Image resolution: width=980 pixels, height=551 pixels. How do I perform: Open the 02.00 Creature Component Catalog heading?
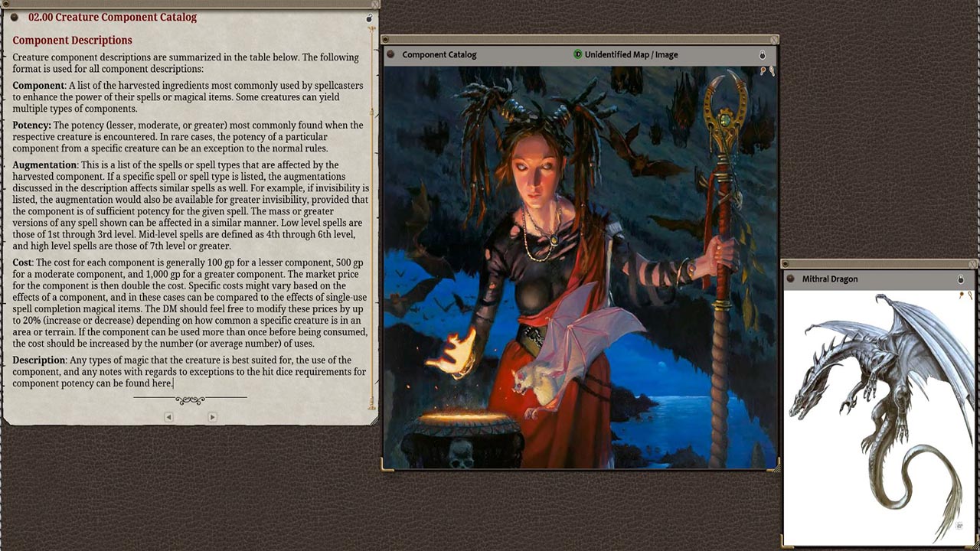tap(111, 17)
